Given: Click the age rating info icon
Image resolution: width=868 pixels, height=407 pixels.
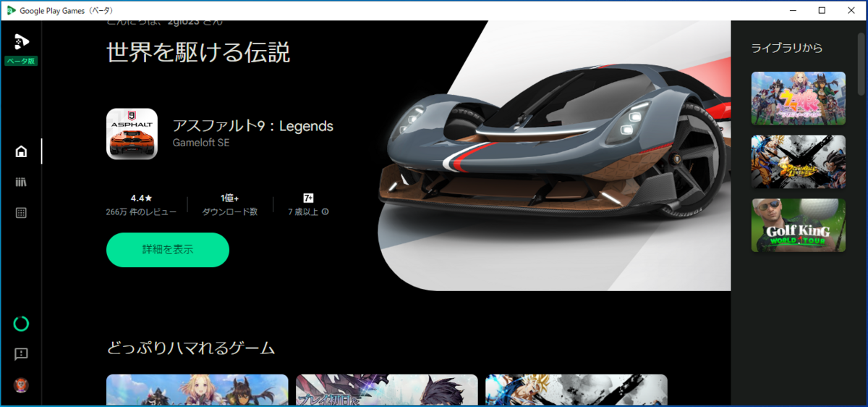Looking at the screenshot, I should (x=325, y=212).
